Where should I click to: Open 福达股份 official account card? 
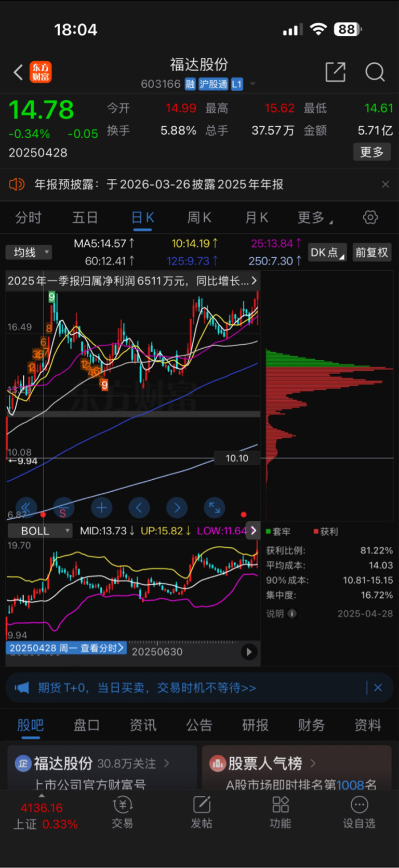click(102, 768)
